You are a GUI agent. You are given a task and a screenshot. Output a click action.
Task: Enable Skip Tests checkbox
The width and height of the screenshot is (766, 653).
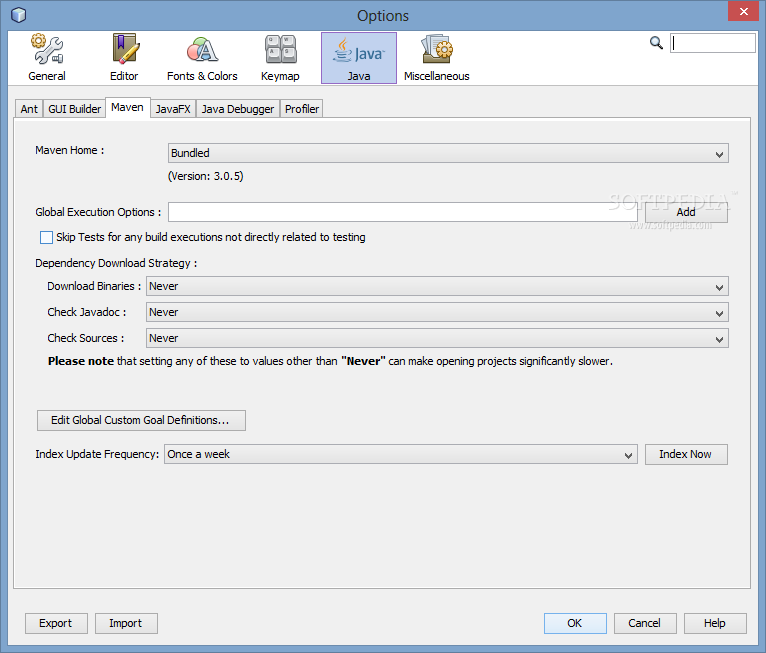(46, 237)
